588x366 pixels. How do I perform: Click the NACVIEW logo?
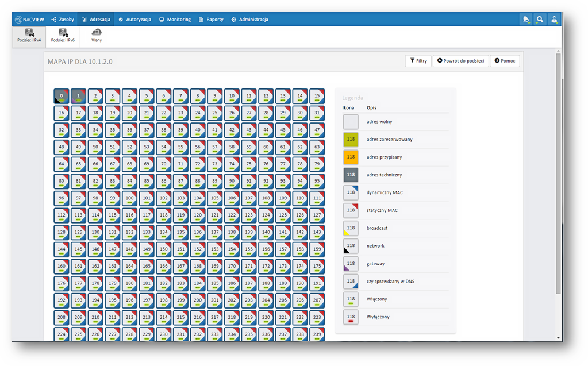pos(30,20)
